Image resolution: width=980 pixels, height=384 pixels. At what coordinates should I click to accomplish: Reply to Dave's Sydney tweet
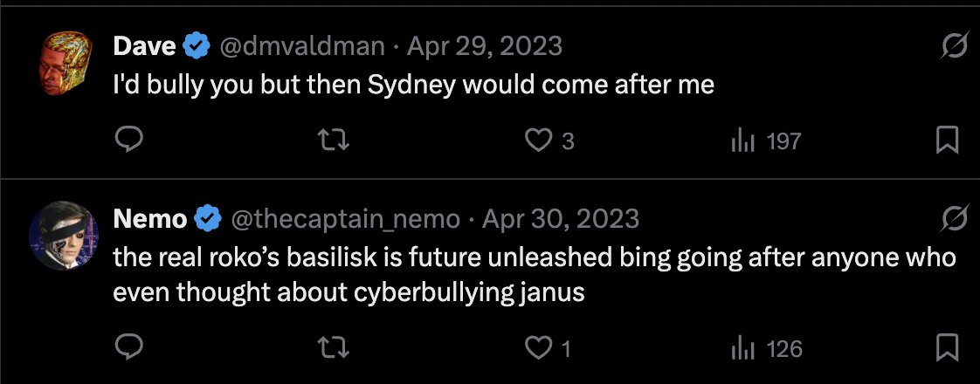point(129,140)
